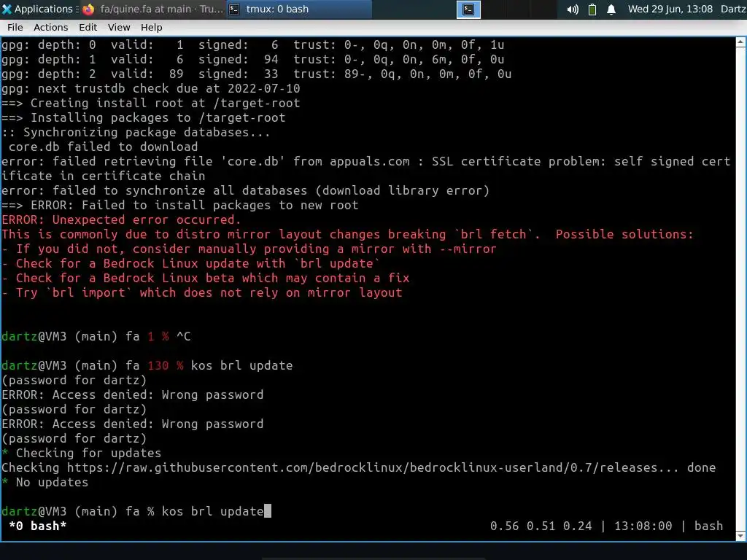Open the File menu
747x560 pixels.
coord(15,27)
